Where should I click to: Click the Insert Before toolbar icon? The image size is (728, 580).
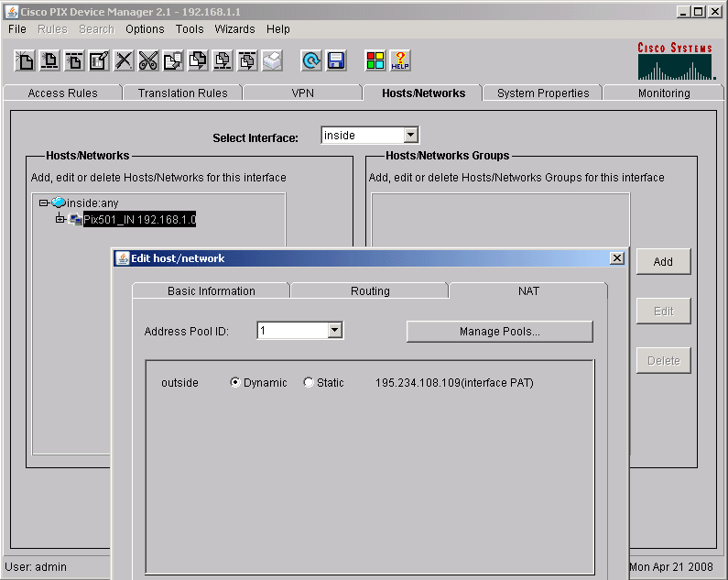[x=49, y=60]
